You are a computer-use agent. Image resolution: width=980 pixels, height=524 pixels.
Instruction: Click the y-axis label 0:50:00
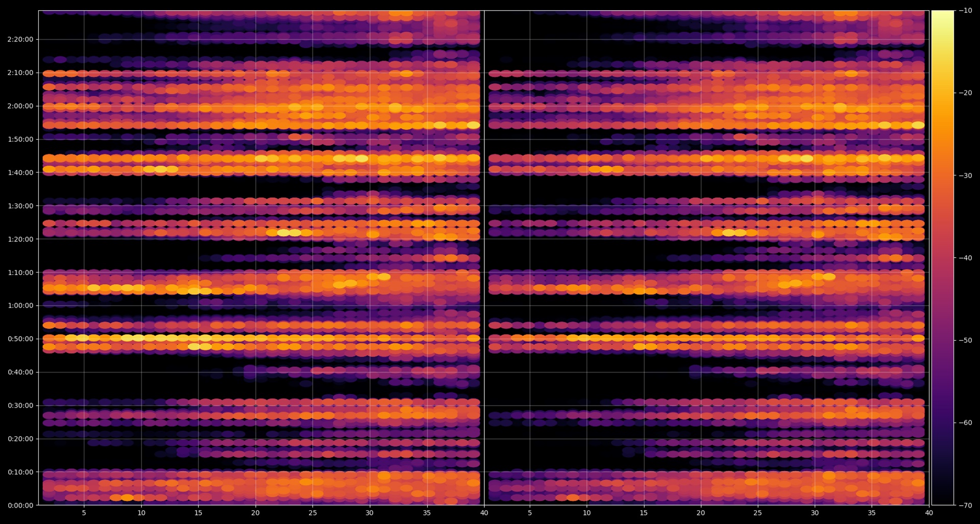coord(20,339)
